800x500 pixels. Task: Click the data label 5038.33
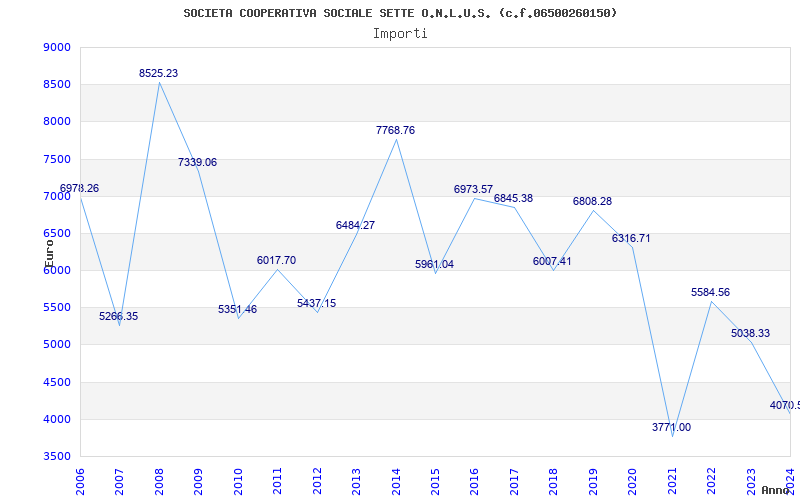pos(751,333)
